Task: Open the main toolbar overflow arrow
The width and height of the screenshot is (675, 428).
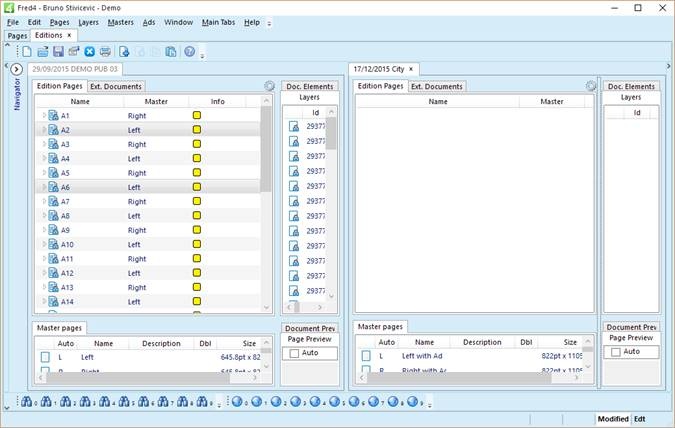Action: [x=202, y=56]
